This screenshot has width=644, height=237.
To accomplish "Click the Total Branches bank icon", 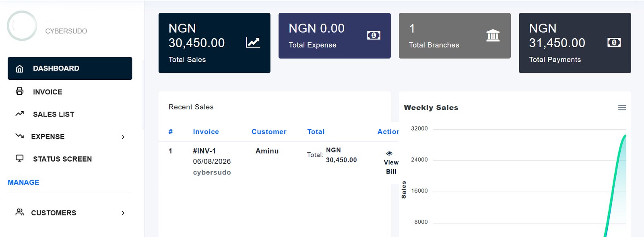I will [493, 35].
